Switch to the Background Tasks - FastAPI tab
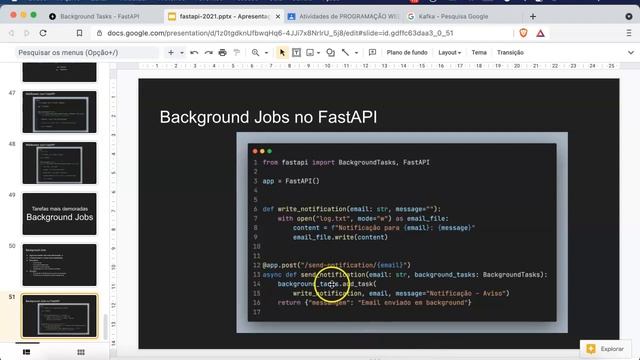Image resolution: width=640 pixels, height=360 pixels. click(100, 16)
